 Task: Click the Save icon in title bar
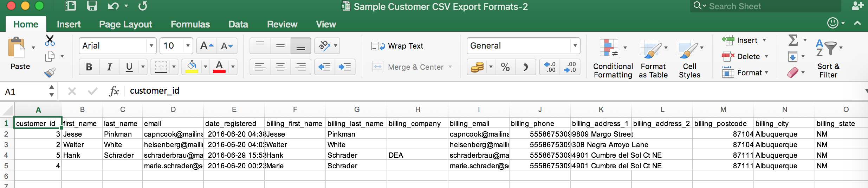pyautogui.click(x=92, y=6)
